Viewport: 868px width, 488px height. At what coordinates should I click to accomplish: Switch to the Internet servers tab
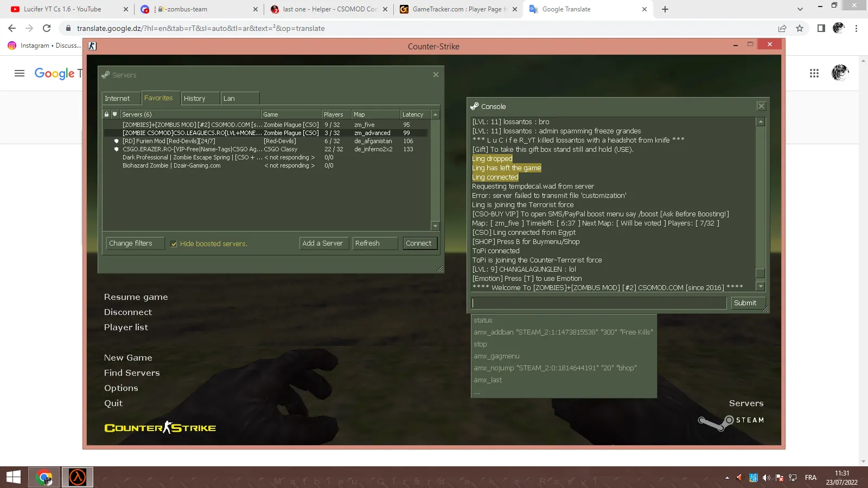(121, 98)
